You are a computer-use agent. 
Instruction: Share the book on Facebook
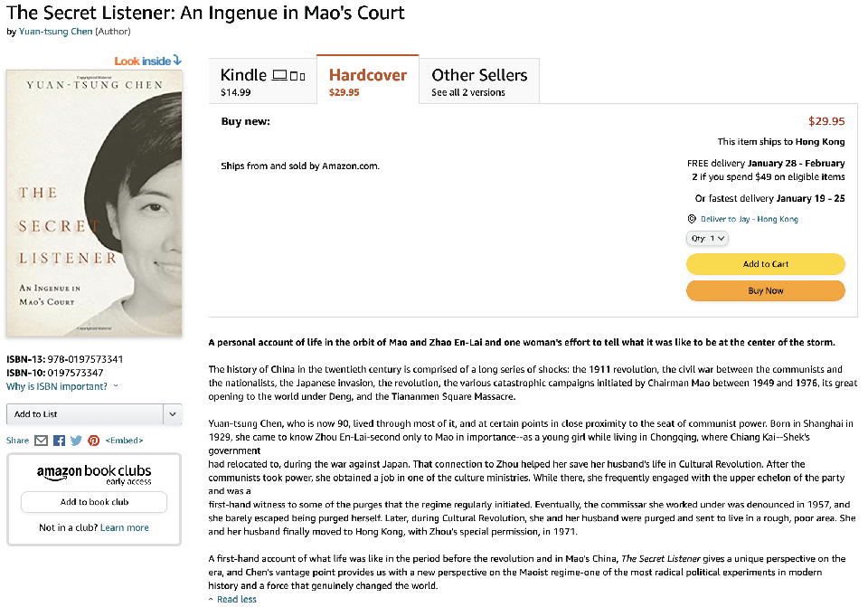point(59,441)
